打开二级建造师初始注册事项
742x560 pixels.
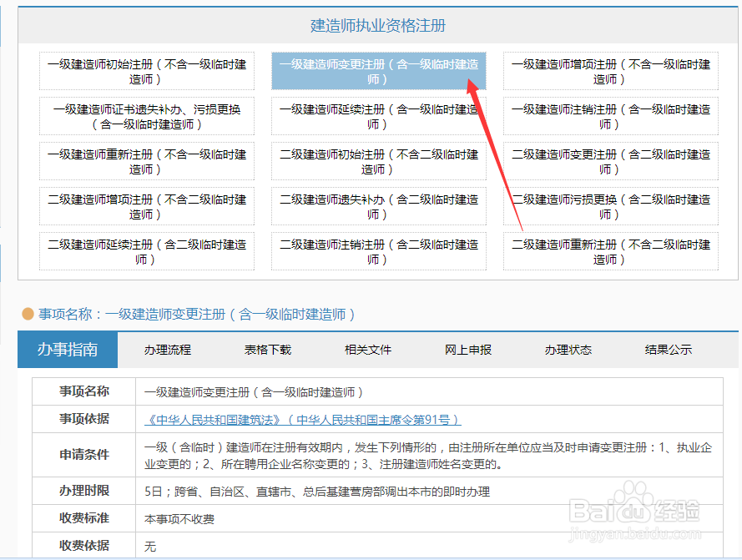pos(378,160)
